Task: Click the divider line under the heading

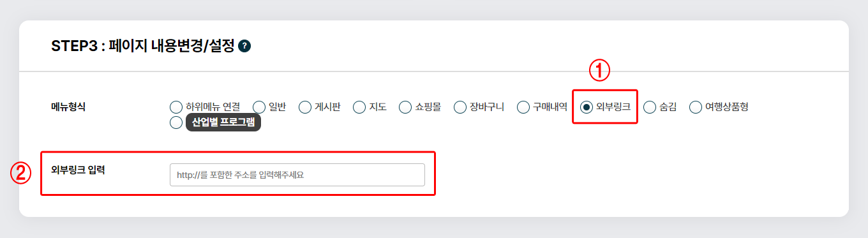Action: point(434,71)
